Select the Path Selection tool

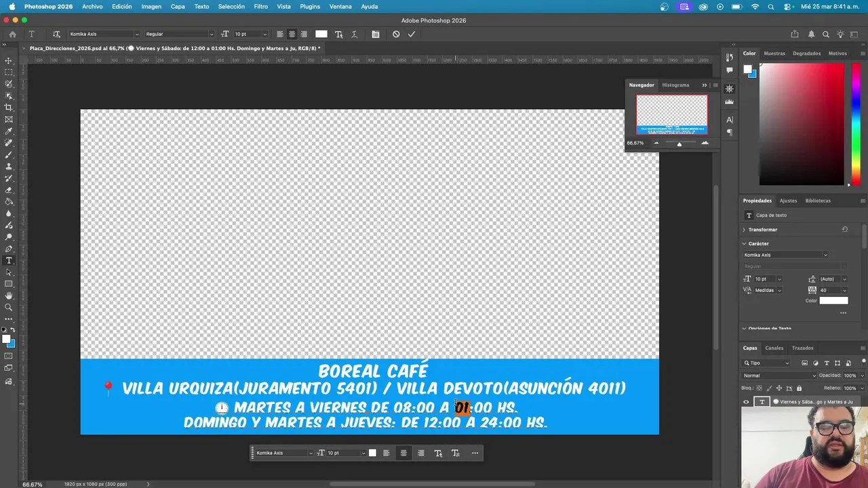9,272
